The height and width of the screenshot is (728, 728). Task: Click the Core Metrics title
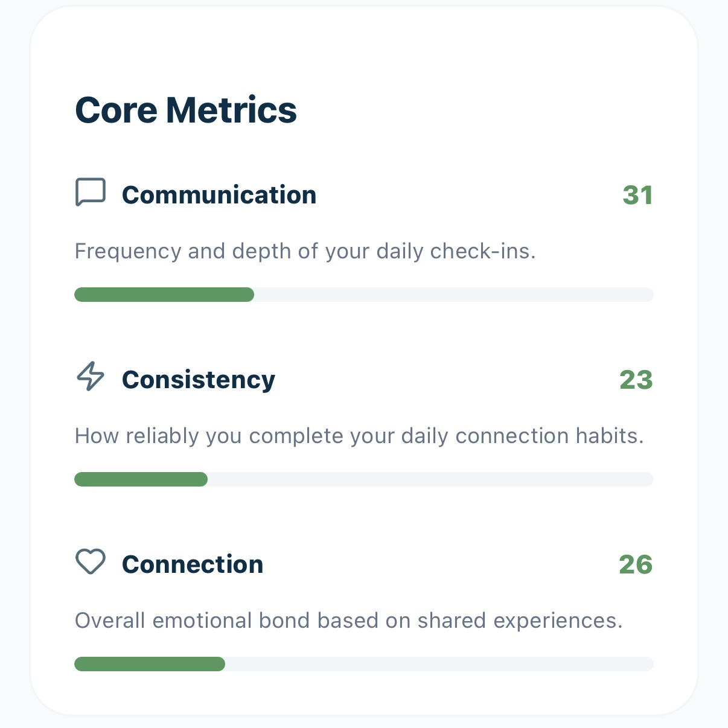click(x=185, y=110)
